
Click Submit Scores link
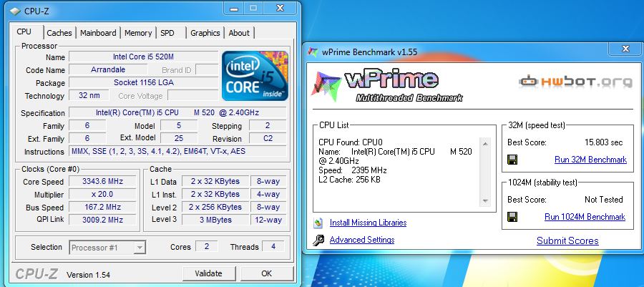(x=567, y=241)
